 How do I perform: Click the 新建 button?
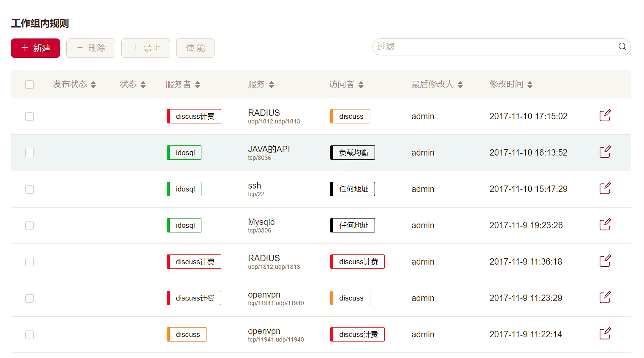tap(35, 48)
